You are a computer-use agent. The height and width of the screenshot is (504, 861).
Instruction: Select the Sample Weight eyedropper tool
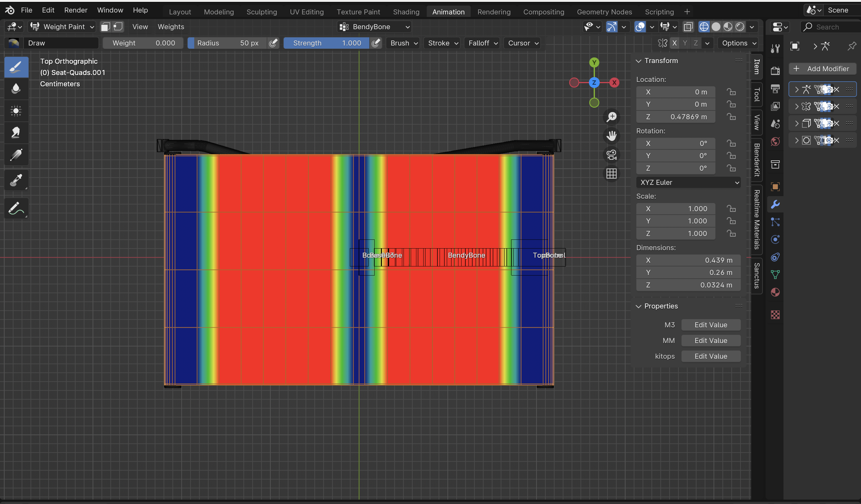[x=16, y=180]
